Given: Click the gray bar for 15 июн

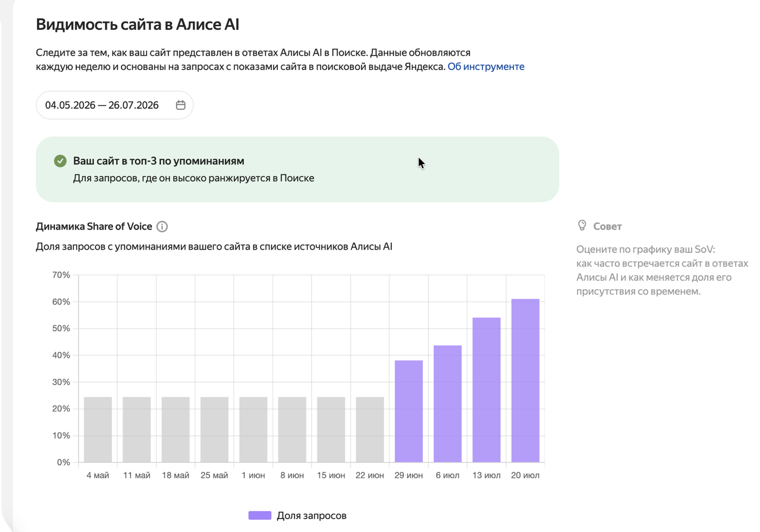Looking at the screenshot, I should [x=331, y=430].
